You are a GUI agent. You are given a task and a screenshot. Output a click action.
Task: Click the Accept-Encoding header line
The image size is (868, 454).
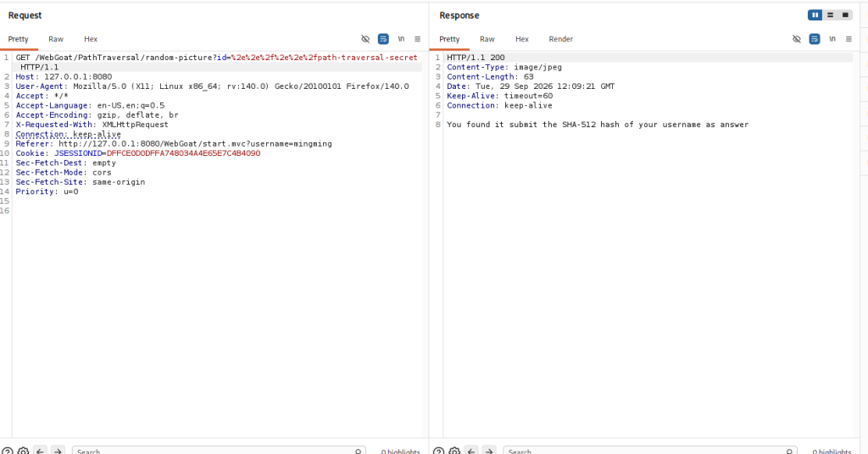pyautogui.click(x=97, y=115)
